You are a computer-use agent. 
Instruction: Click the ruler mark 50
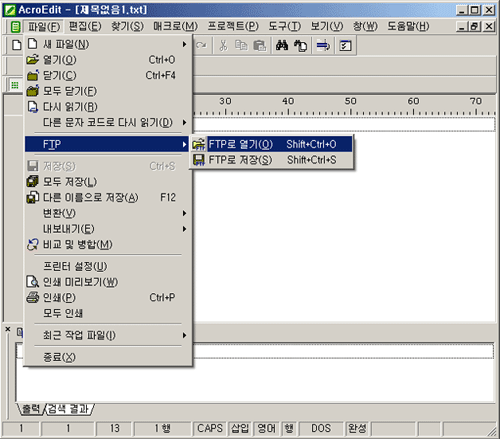[351, 101]
